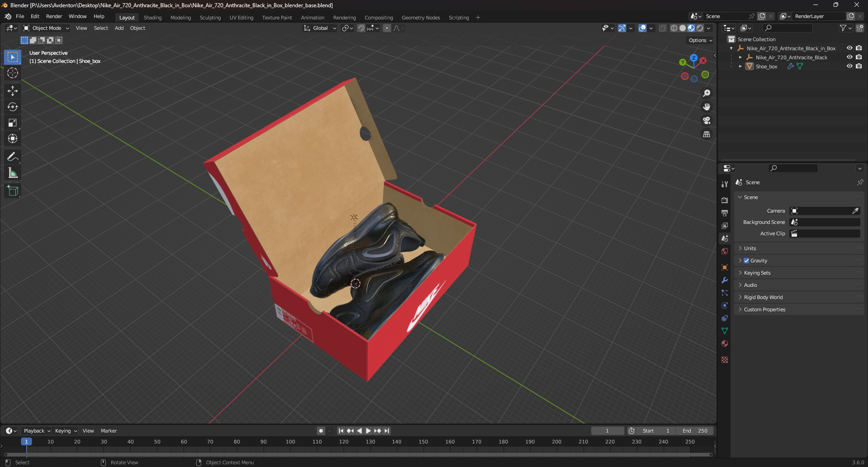Activate the Move tool

click(13, 91)
